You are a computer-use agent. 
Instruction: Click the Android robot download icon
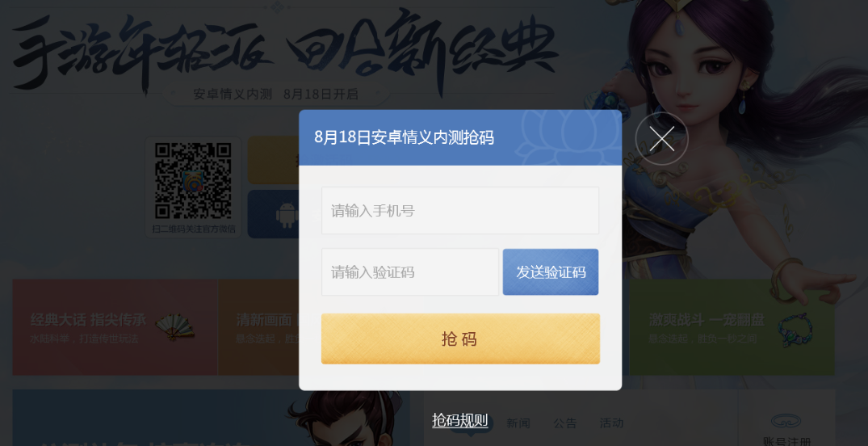[287, 215]
